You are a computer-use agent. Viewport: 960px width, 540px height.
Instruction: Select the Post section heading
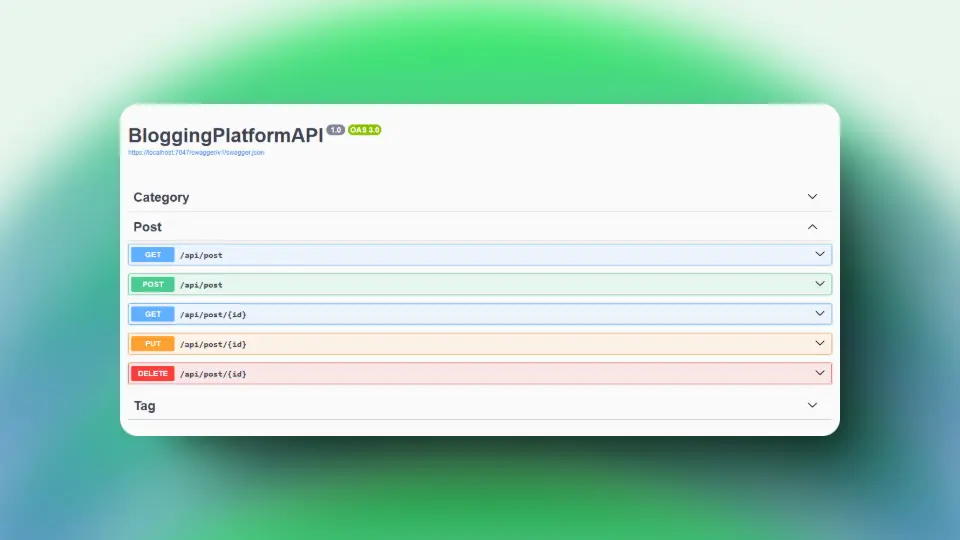click(x=148, y=227)
